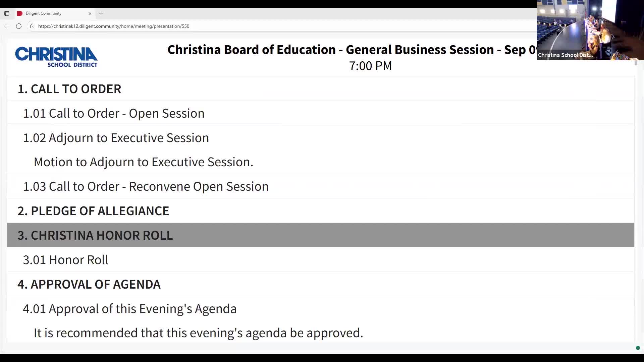Image resolution: width=644 pixels, height=362 pixels.
Task: Select the 4. APPROVAL OF AGENDA section
Action: [89, 284]
